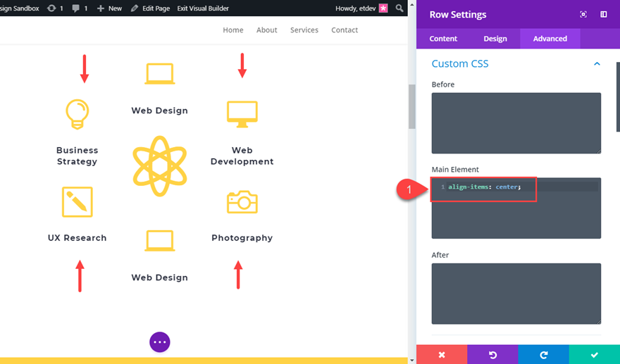Click the Business Strategy lightbulb icon

tap(77, 113)
